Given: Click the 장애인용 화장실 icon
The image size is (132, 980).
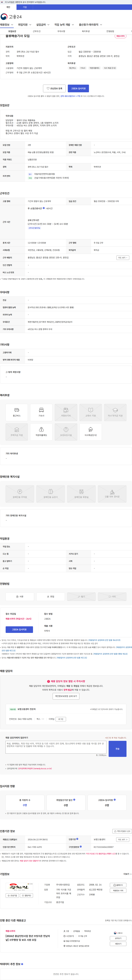Looking at the screenshot, I should (81, 494).
